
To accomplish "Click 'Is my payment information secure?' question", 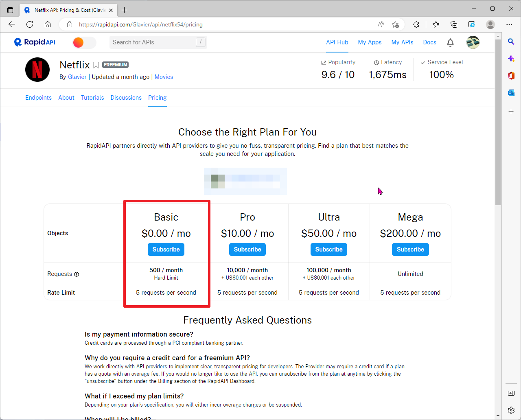I will coord(139,334).
